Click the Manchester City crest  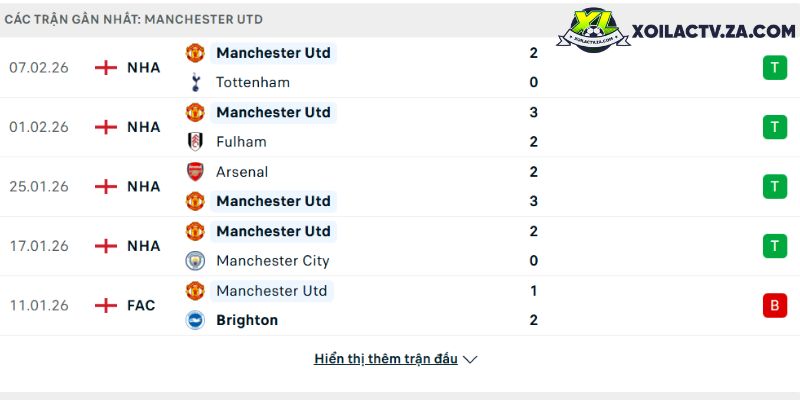point(195,261)
